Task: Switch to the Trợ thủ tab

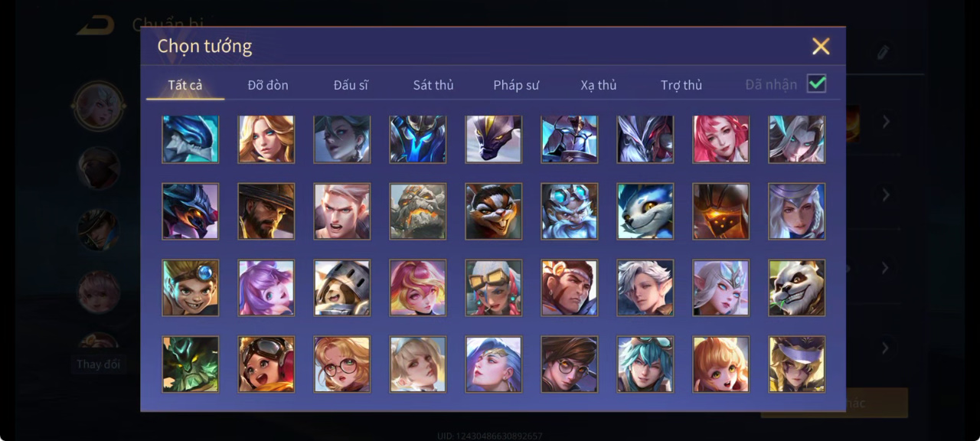Action: click(x=681, y=85)
